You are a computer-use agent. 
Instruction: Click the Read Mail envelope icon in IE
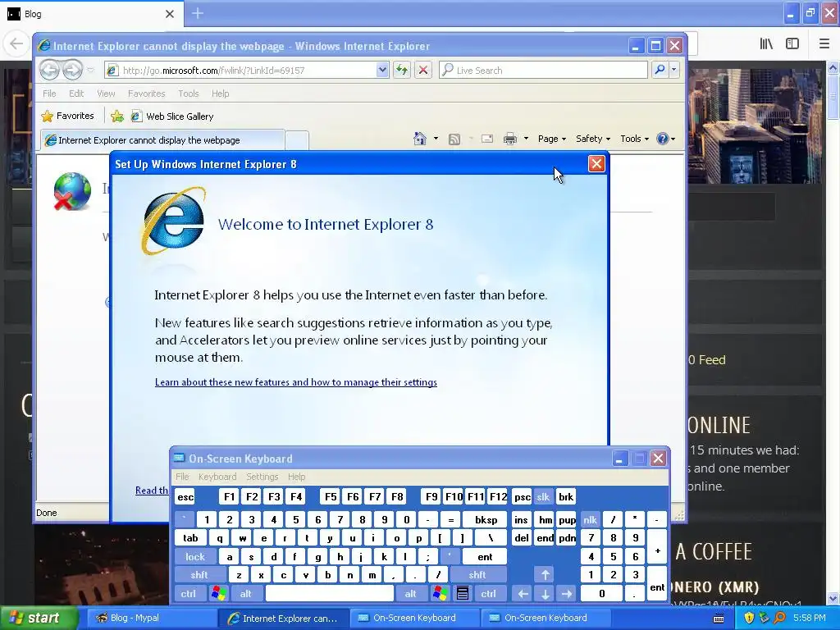(487, 139)
